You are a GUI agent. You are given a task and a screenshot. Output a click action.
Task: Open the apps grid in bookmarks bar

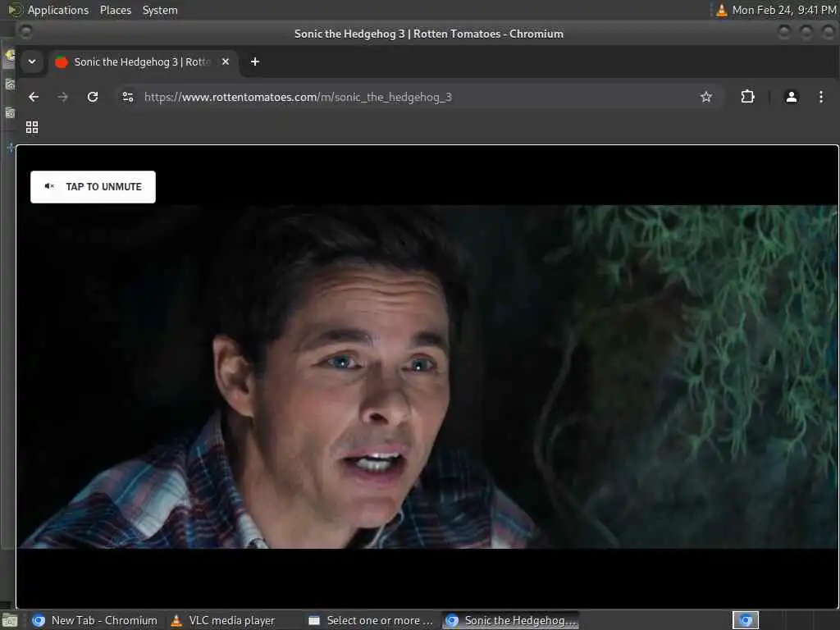pos(32,127)
